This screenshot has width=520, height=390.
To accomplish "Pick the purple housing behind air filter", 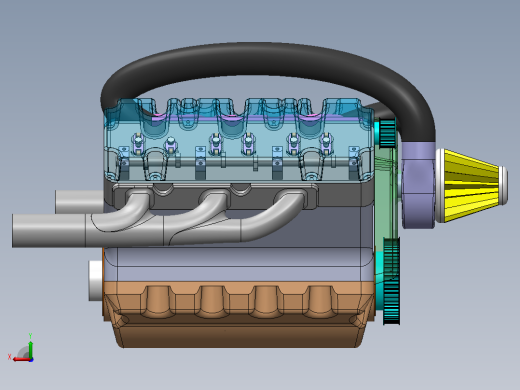I will coord(418,185).
